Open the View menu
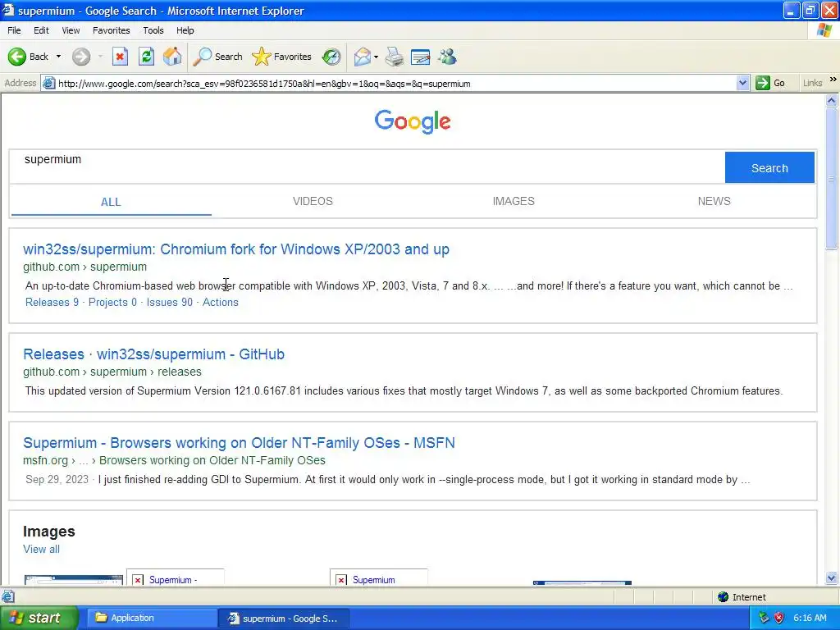 71,30
